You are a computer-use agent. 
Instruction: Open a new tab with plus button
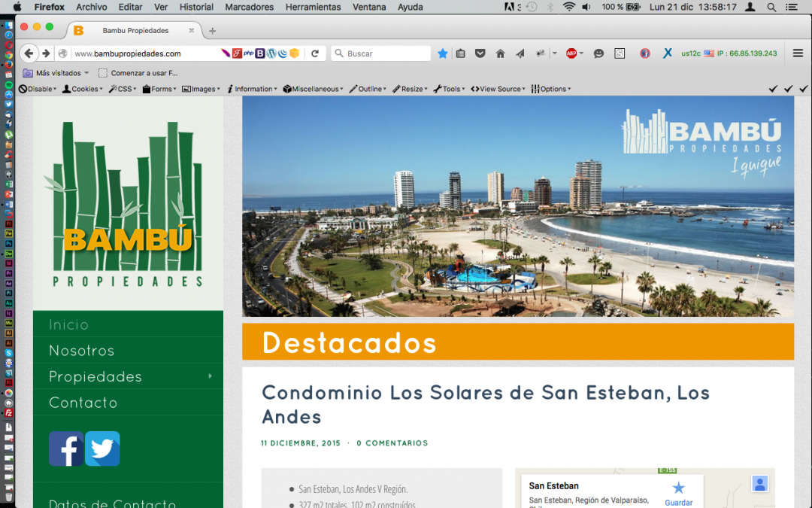[x=212, y=31]
